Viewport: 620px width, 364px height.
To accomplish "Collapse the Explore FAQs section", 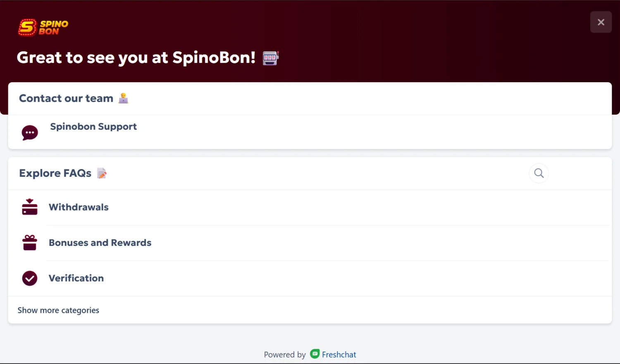I will [55, 173].
